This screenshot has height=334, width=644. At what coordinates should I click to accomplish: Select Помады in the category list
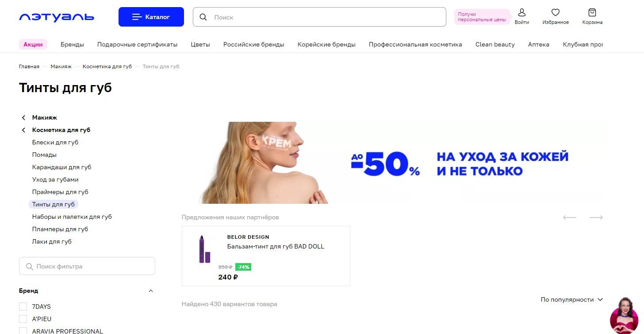[44, 155]
